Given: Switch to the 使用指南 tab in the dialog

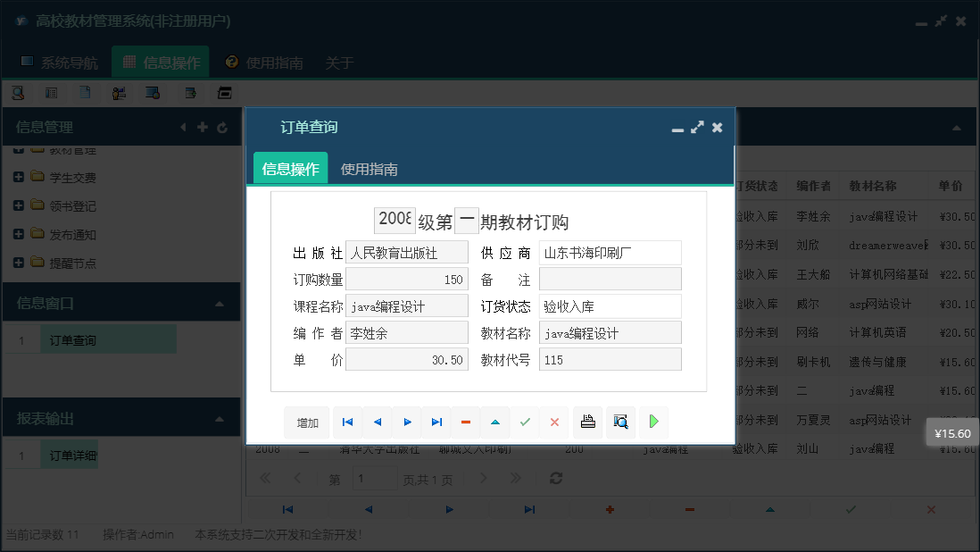Looking at the screenshot, I should coord(367,167).
